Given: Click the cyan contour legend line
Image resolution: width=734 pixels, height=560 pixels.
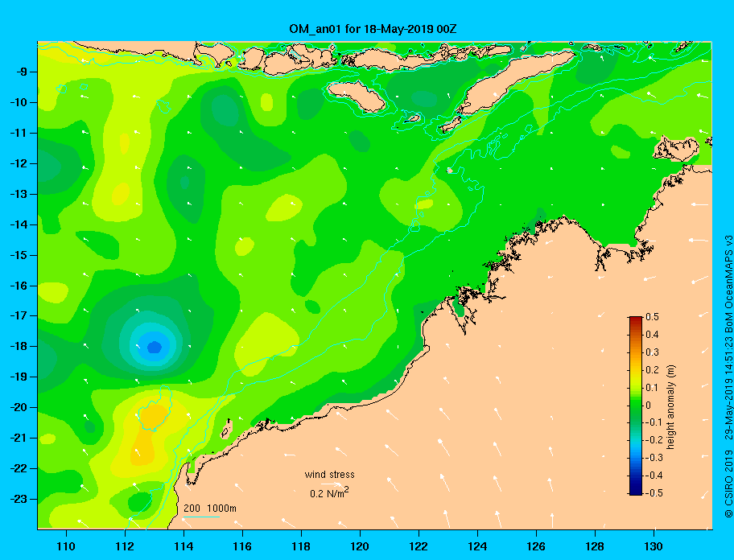Looking at the screenshot, I should 201,517.
